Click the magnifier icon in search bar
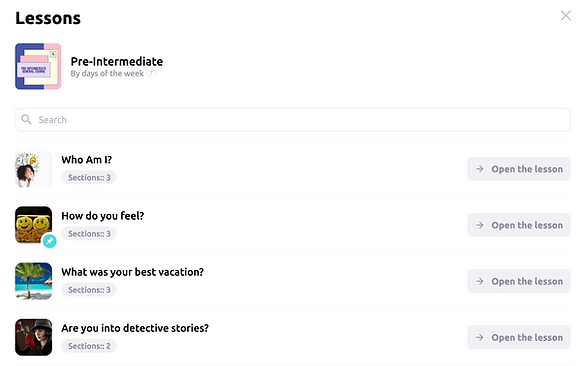The height and width of the screenshot is (366, 585). (x=26, y=119)
